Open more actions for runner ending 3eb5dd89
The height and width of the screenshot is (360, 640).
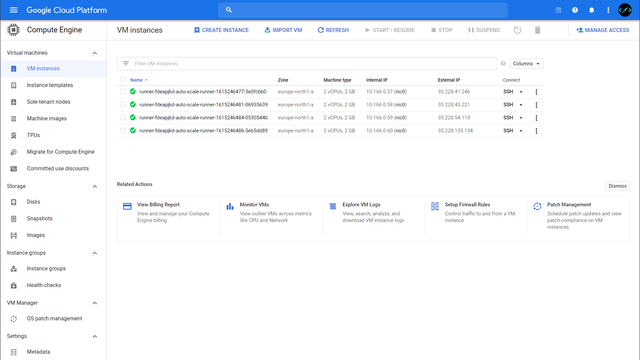point(536,131)
